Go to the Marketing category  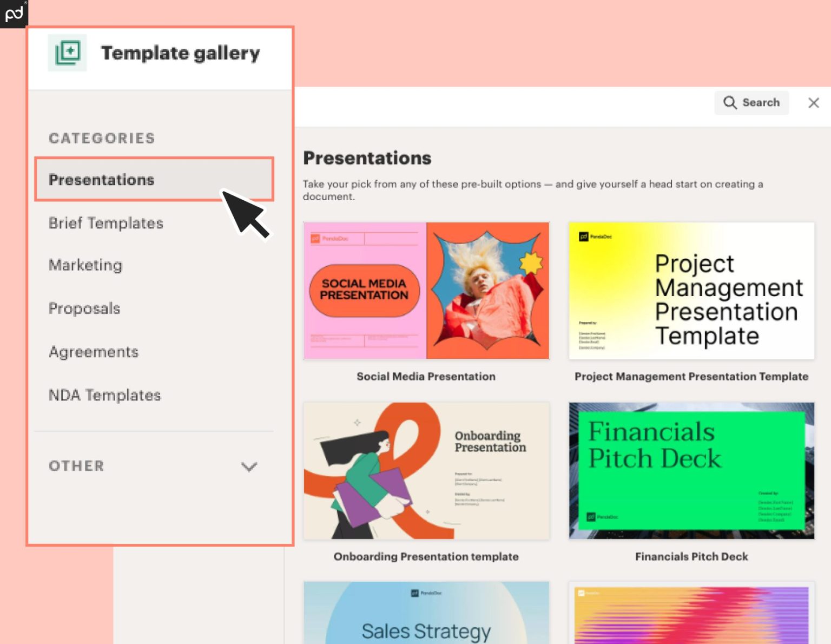tap(85, 265)
